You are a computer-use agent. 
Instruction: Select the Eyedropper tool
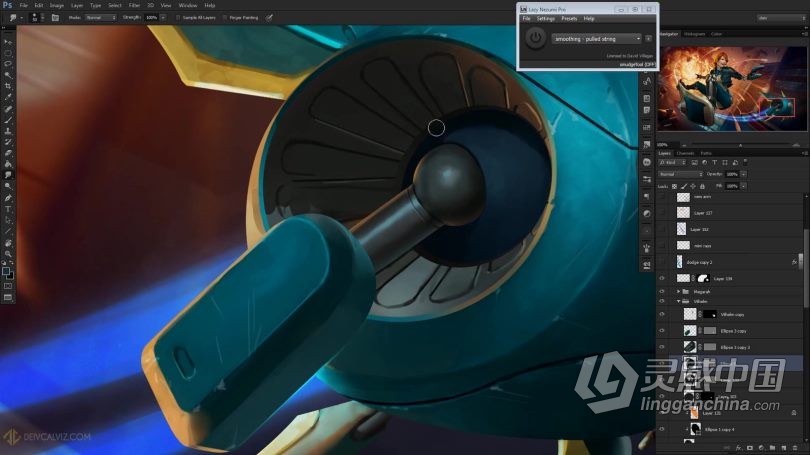8,98
